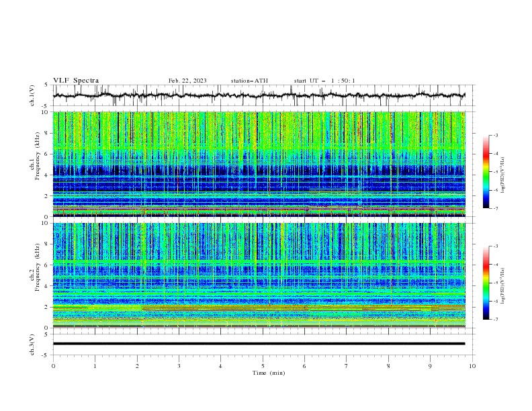The image size is (532, 411).
Task: Click the ch.1 spectrogram panel
Action: [259, 164]
